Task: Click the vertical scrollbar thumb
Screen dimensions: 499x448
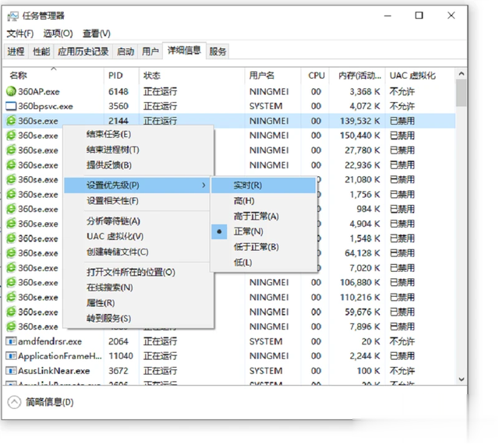Action: [461, 93]
